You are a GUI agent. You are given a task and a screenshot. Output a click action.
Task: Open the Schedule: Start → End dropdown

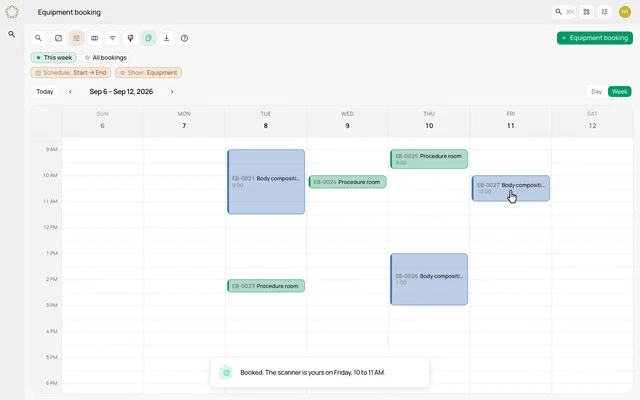click(71, 73)
